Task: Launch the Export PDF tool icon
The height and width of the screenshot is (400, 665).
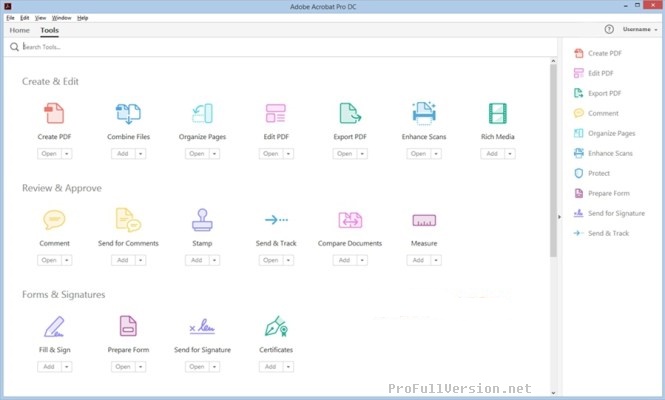Action: (350, 113)
